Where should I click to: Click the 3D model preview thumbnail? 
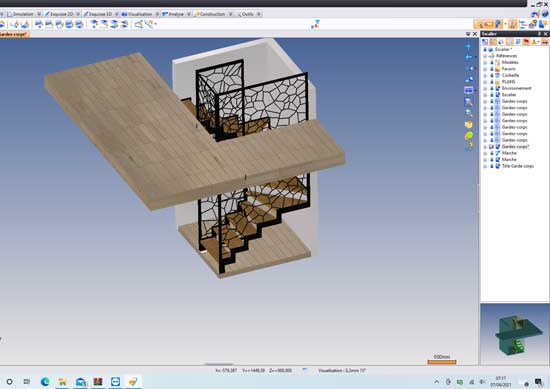515,334
